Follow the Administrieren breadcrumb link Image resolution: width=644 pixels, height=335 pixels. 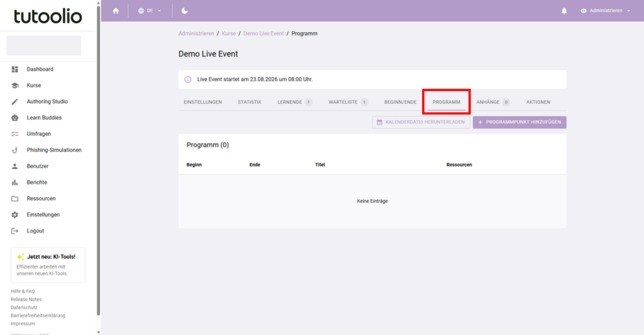[196, 34]
